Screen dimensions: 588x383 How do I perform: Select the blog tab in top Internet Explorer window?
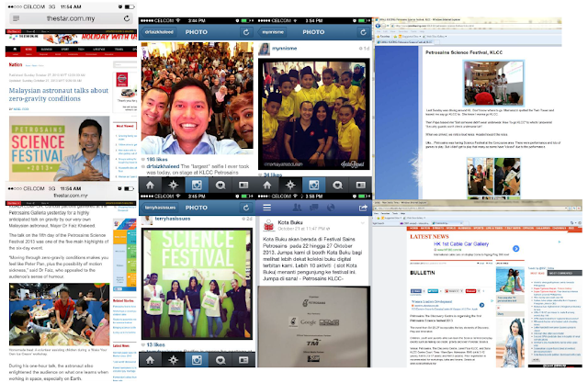coord(403,42)
